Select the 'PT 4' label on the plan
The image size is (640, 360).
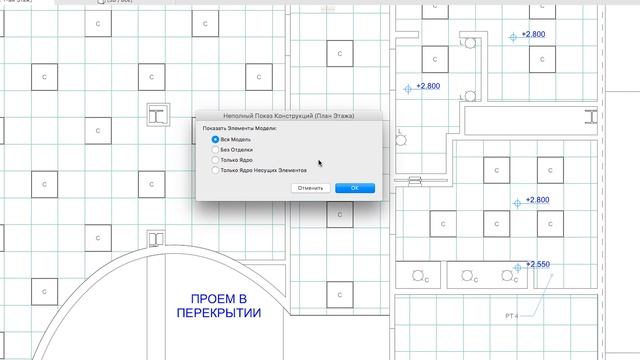click(512, 316)
